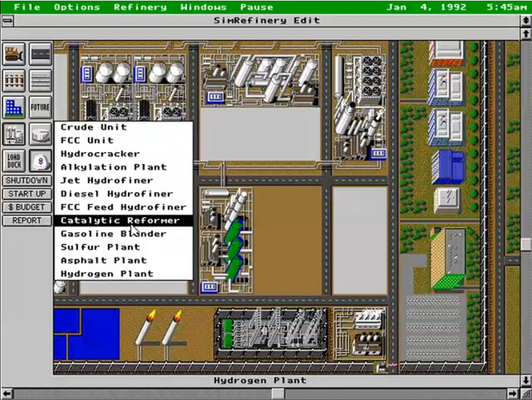Image resolution: width=532 pixels, height=400 pixels.
Task: Choose FCC Unit from the list
Action: pos(123,141)
